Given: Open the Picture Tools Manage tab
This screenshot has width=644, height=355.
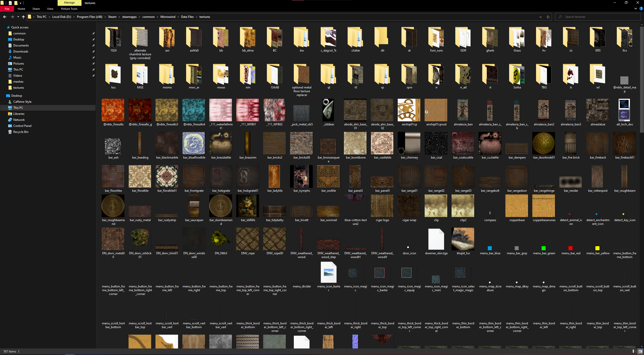Looking at the screenshot, I should (69, 3).
